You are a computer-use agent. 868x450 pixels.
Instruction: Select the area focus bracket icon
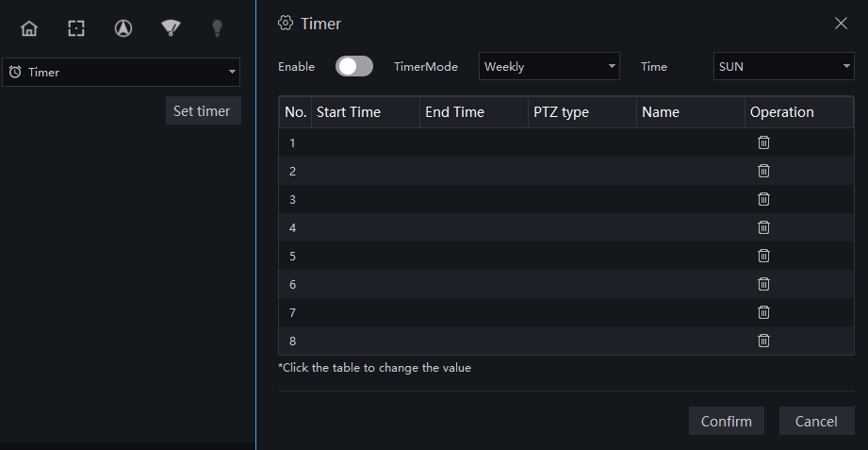click(76, 28)
